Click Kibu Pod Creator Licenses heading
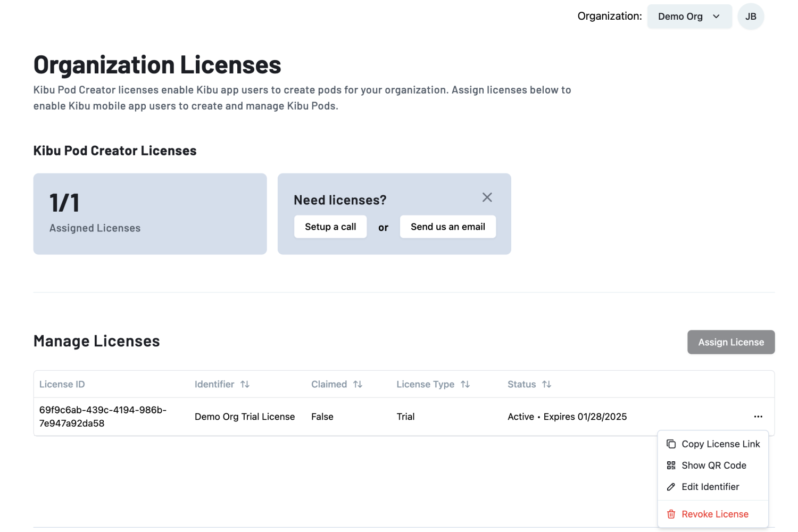The width and height of the screenshot is (798, 532). [x=115, y=151]
